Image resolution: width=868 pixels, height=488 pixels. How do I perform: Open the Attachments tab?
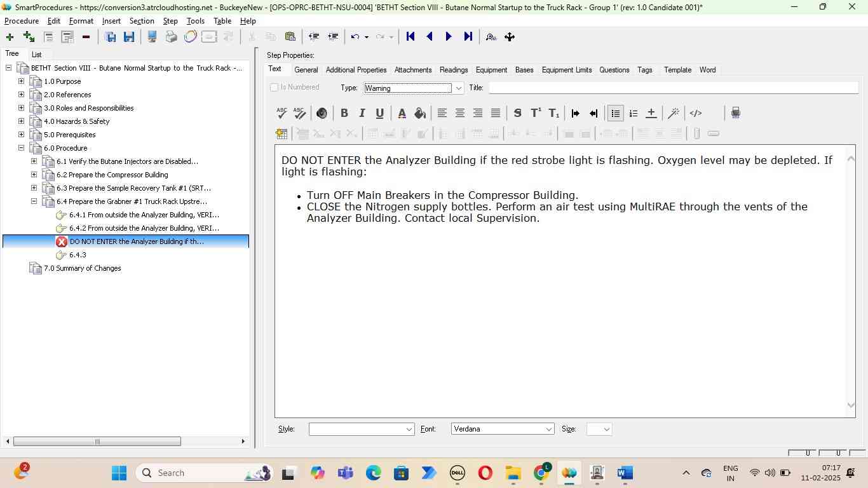(413, 70)
